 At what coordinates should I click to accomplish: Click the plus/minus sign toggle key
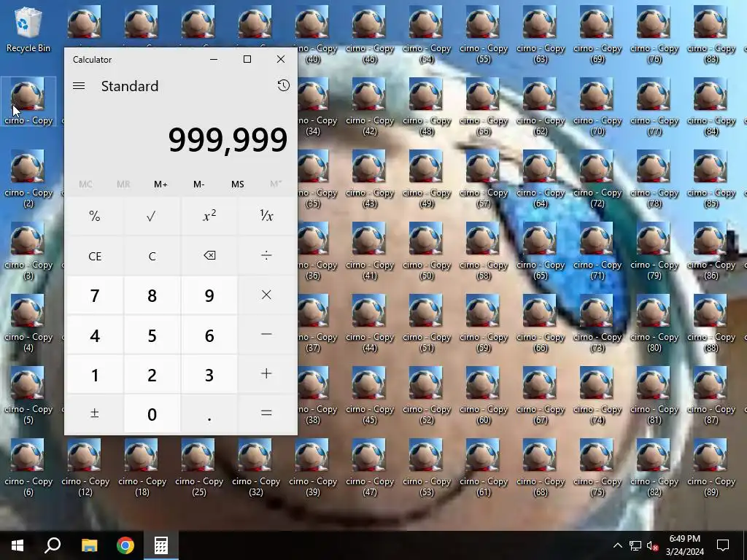tap(95, 414)
